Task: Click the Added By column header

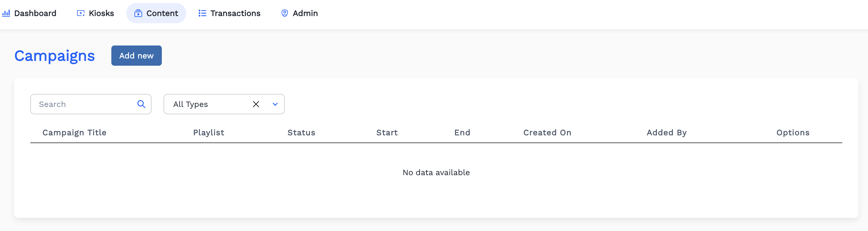Action: point(667,132)
